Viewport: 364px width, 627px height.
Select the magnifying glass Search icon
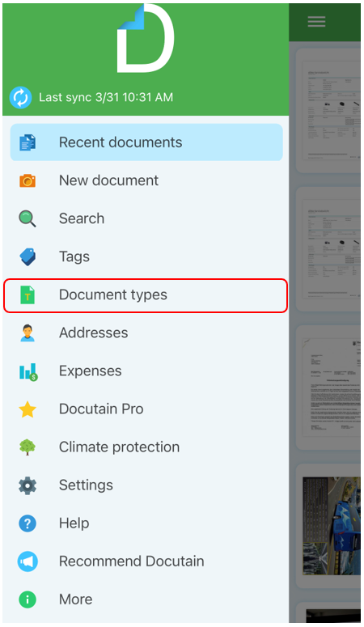(28, 218)
